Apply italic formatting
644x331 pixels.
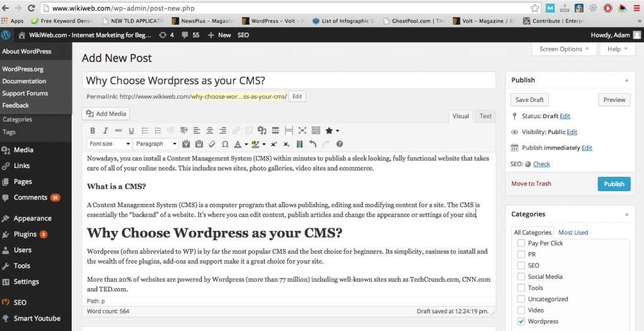coord(106,131)
